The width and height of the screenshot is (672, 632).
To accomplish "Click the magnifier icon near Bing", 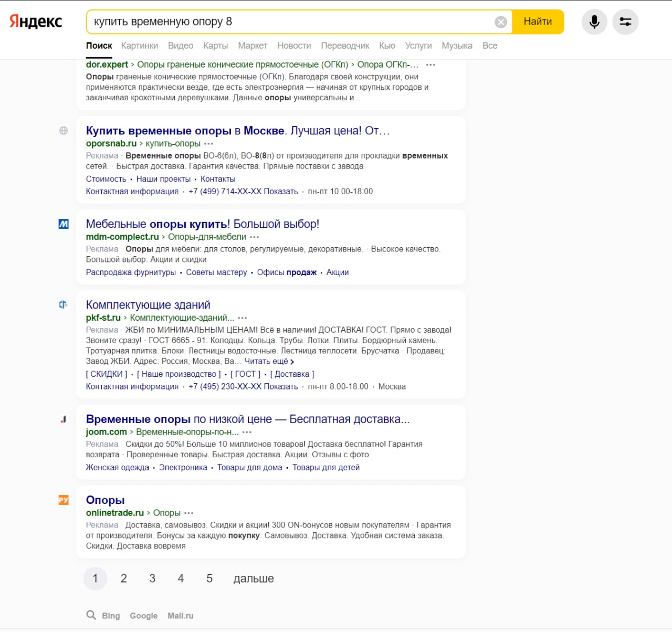I will pos(91,615).
